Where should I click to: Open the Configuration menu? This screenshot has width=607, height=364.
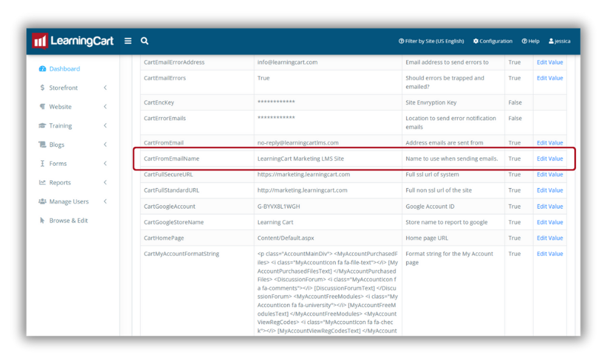pyautogui.click(x=493, y=41)
